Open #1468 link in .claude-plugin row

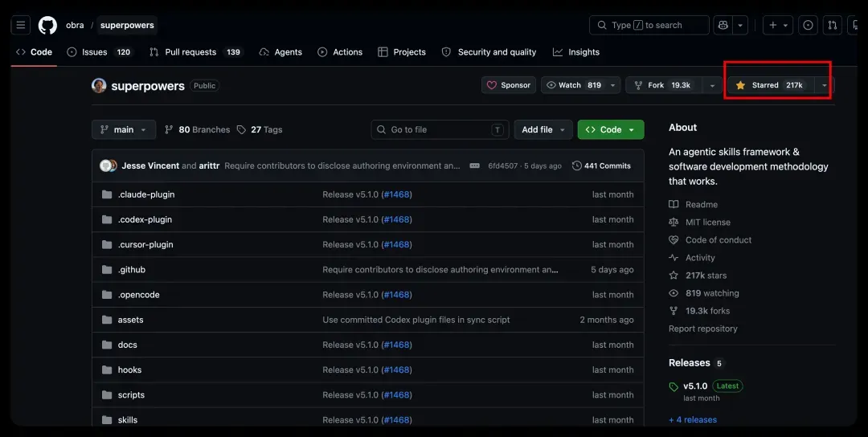point(396,194)
